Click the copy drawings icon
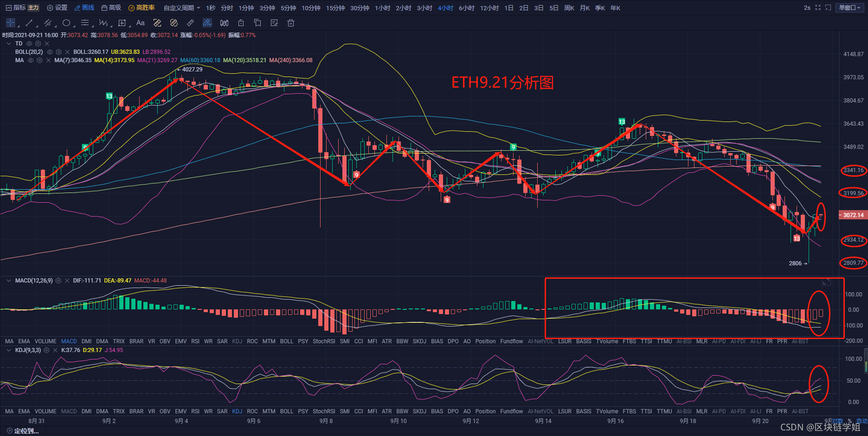Screen dimensions: 868x436 [x=257, y=23]
